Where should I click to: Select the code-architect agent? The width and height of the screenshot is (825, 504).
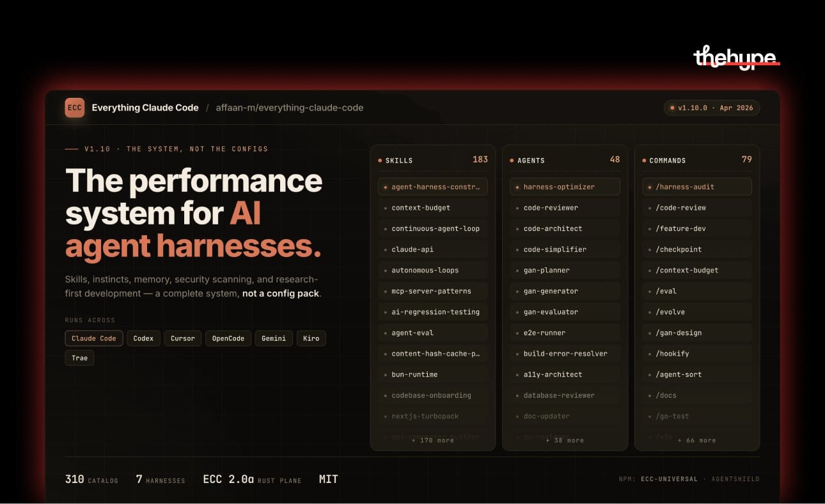pyautogui.click(x=565, y=228)
